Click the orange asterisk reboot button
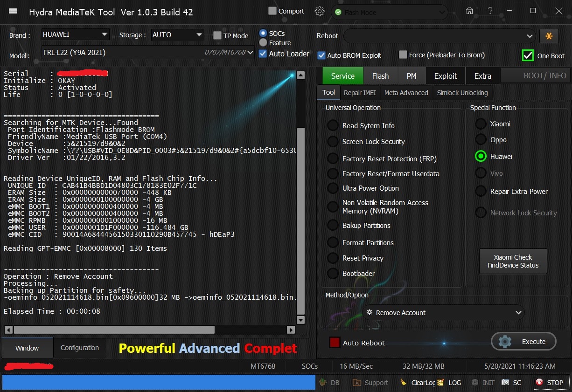Viewport: 572px width, 392px height. (549, 36)
